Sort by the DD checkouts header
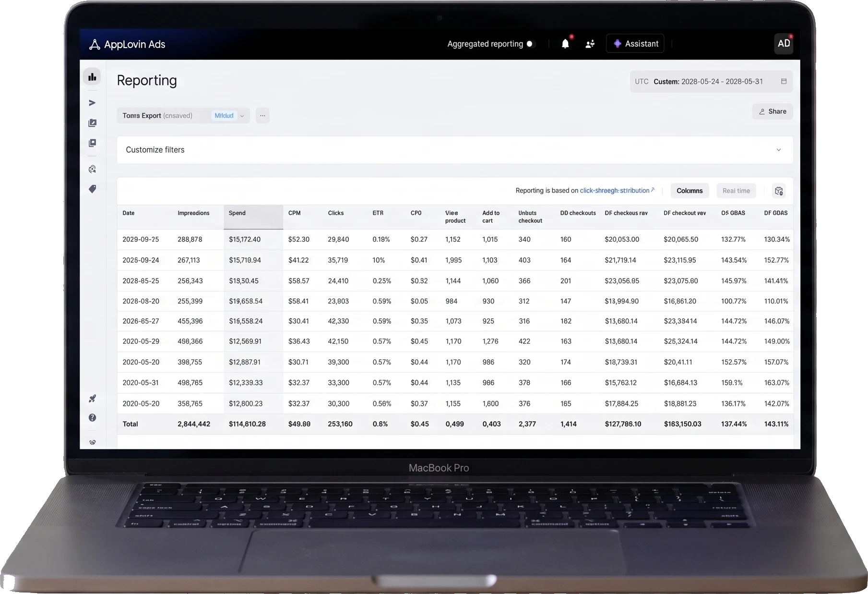 578,213
